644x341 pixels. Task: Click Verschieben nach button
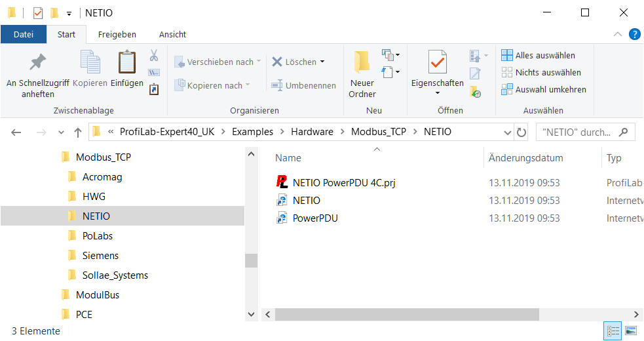[x=218, y=62]
